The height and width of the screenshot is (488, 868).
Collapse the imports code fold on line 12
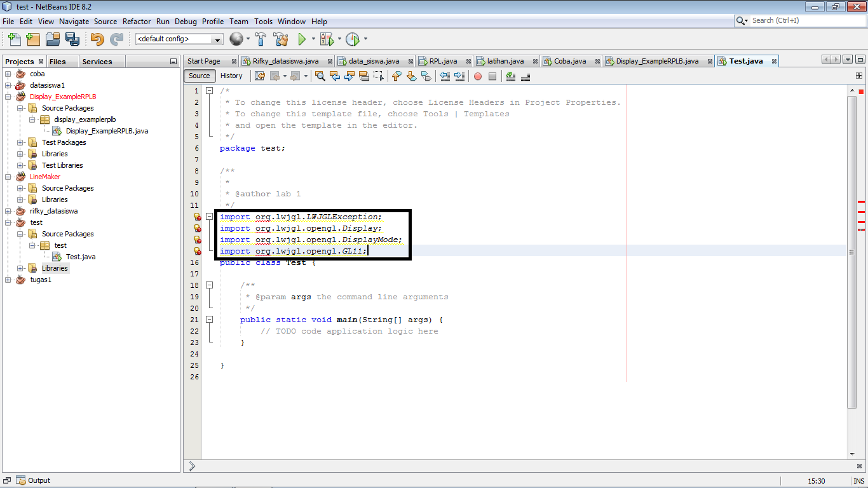coord(210,217)
